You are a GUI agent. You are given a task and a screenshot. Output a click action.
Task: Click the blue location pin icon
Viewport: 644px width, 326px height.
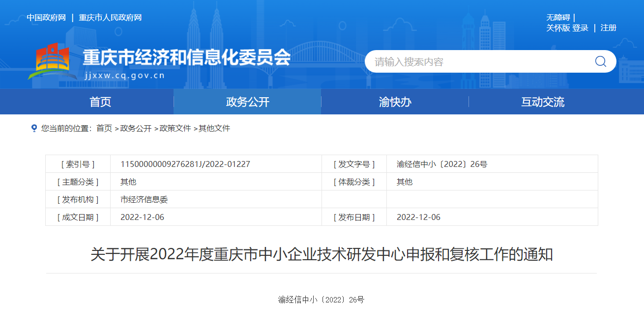(x=34, y=128)
